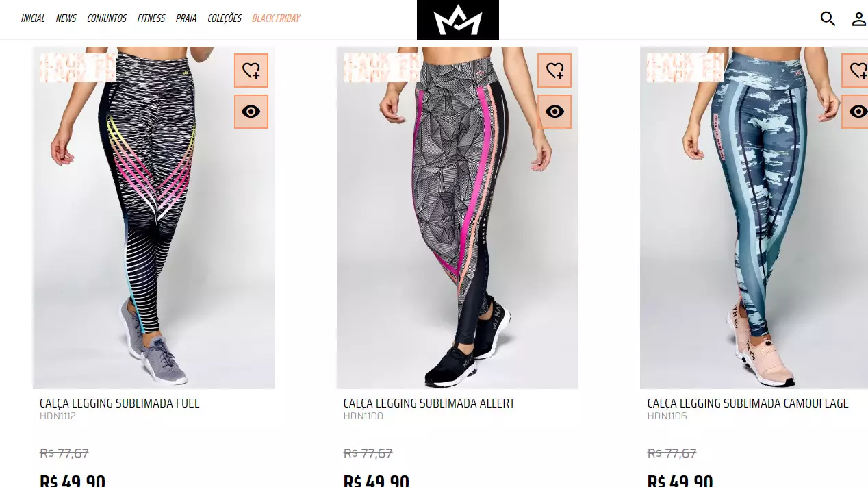868x487 pixels.
Task: Open the Praia menu item
Action: click(186, 18)
